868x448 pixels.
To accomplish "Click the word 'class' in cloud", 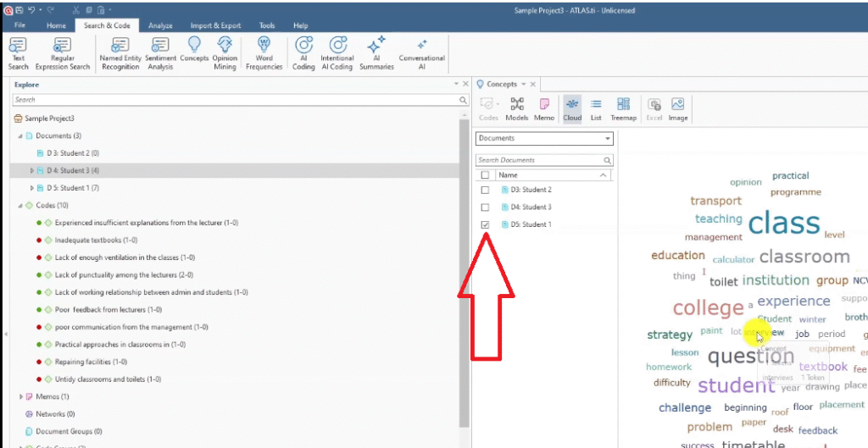I will pos(783,223).
